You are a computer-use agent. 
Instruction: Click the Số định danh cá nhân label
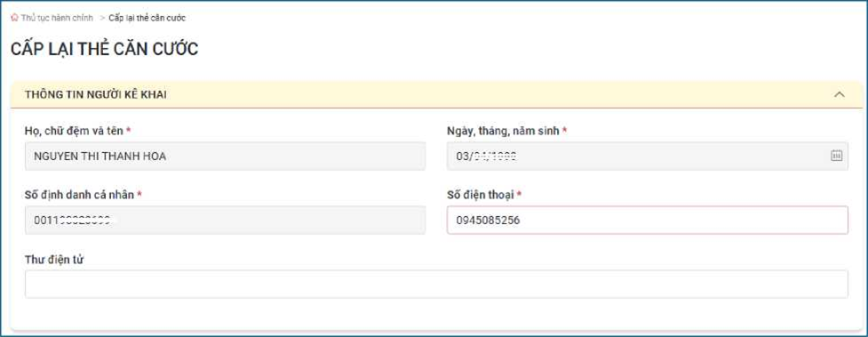(79, 195)
